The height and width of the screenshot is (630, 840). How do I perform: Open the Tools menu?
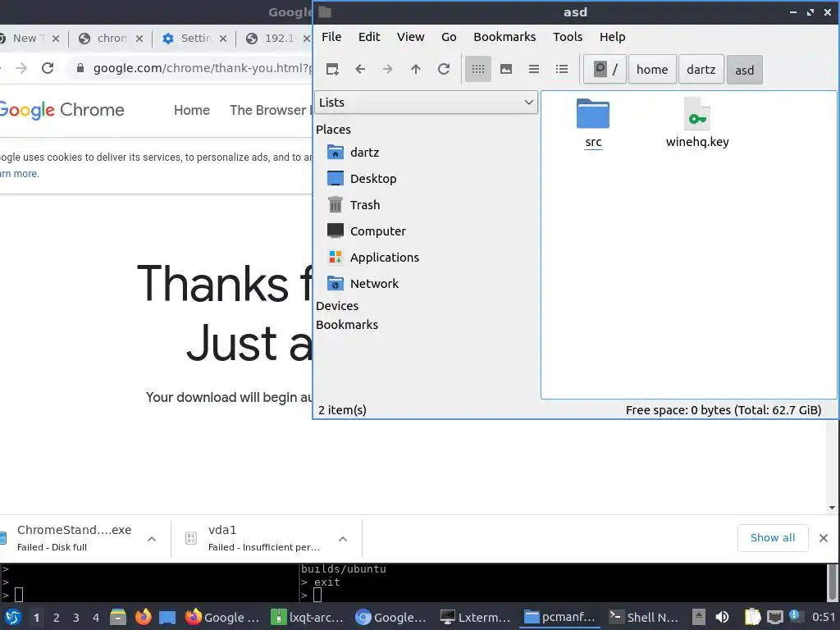pyautogui.click(x=568, y=37)
